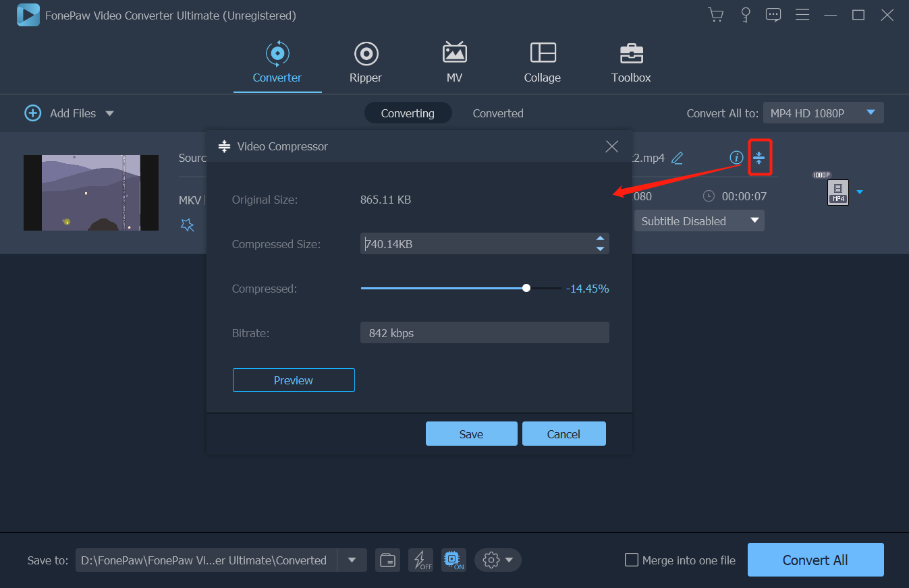909x588 pixels.
Task: Click the video thumbnail preview
Action: click(91, 193)
